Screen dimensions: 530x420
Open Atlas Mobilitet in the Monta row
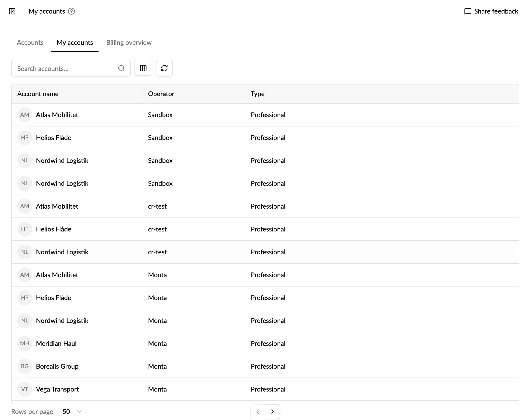[57, 275]
